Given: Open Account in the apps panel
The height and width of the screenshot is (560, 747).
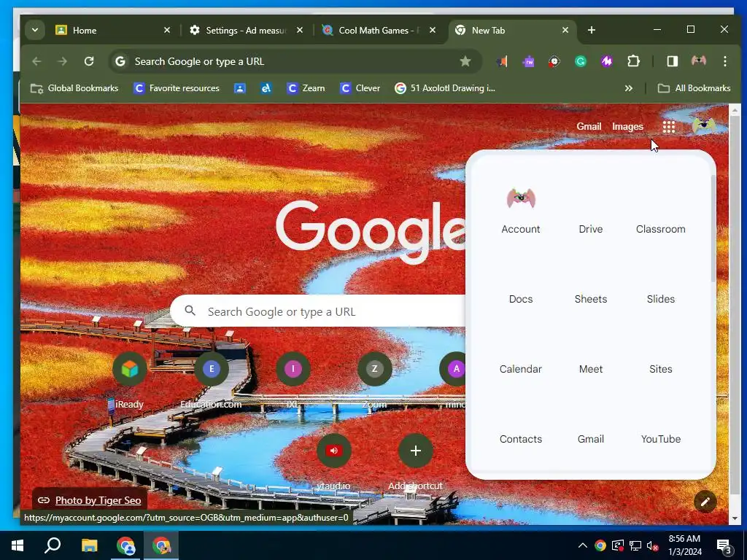Looking at the screenshot, I should pos(521,210).
